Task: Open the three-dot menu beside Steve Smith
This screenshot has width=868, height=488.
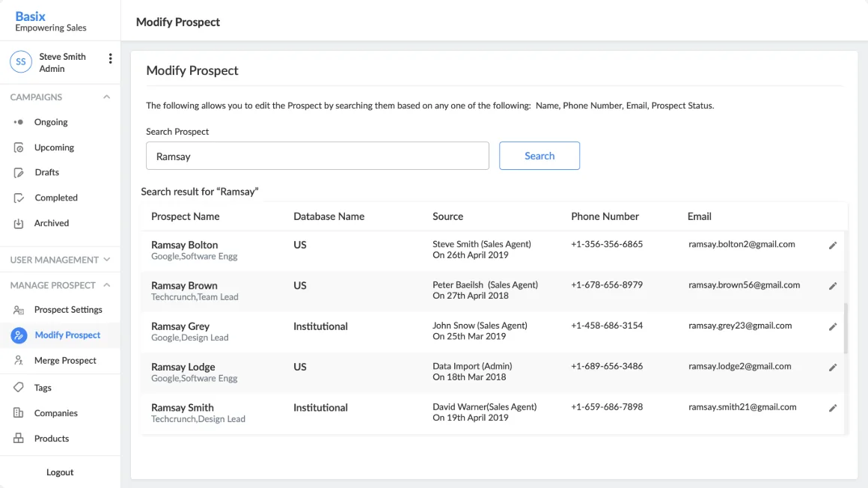Action: [x=110, y=58]
